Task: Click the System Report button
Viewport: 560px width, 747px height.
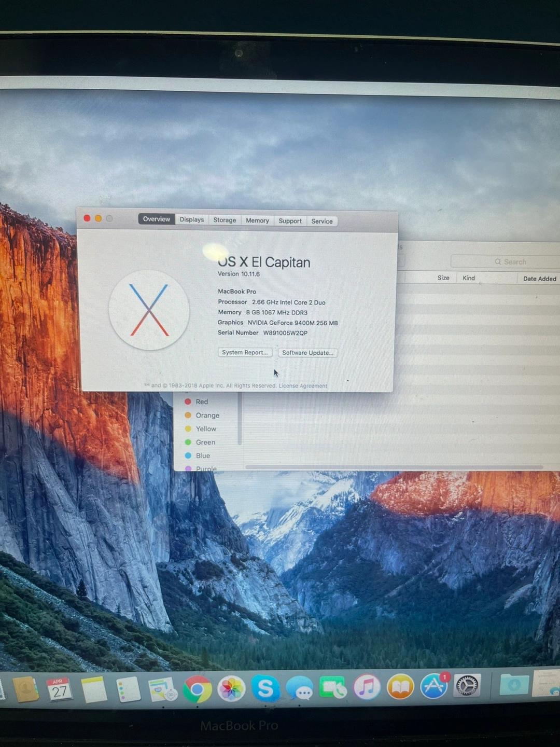Action: (245, 352)
